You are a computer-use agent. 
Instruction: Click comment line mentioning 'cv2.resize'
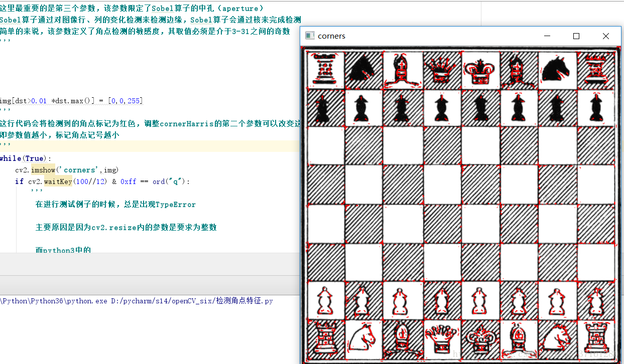click(x=126, y=228)
